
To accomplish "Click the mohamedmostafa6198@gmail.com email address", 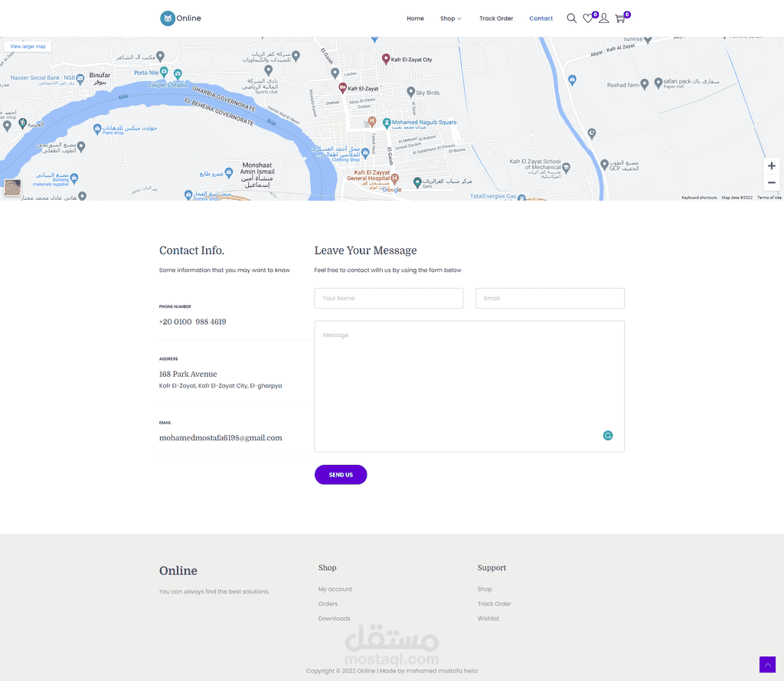I will point(220,438).
